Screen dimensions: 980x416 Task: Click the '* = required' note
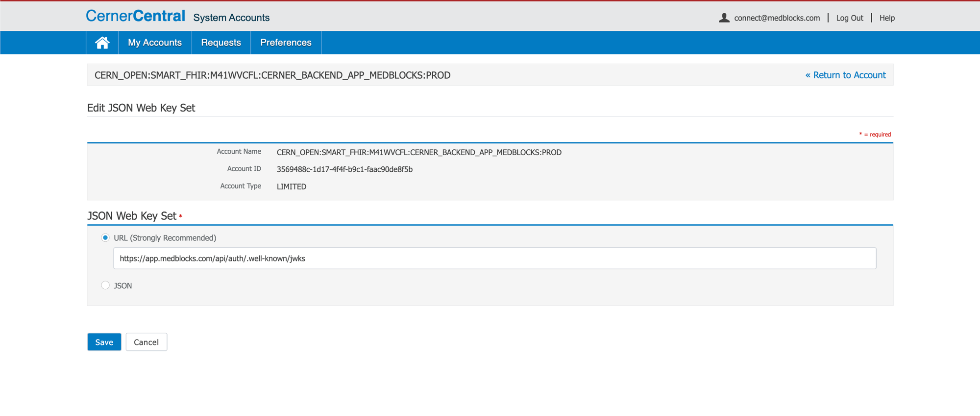point(875,134)
